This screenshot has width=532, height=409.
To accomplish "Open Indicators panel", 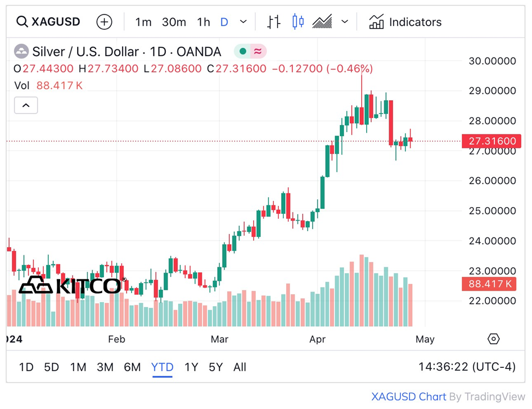I will click(x=405, y=23).
